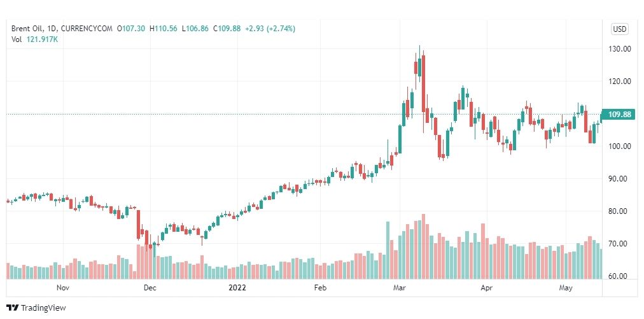Click the closing price C109.88 value
Viewport: 644px width, 319px height.
[x=227, y=29]
